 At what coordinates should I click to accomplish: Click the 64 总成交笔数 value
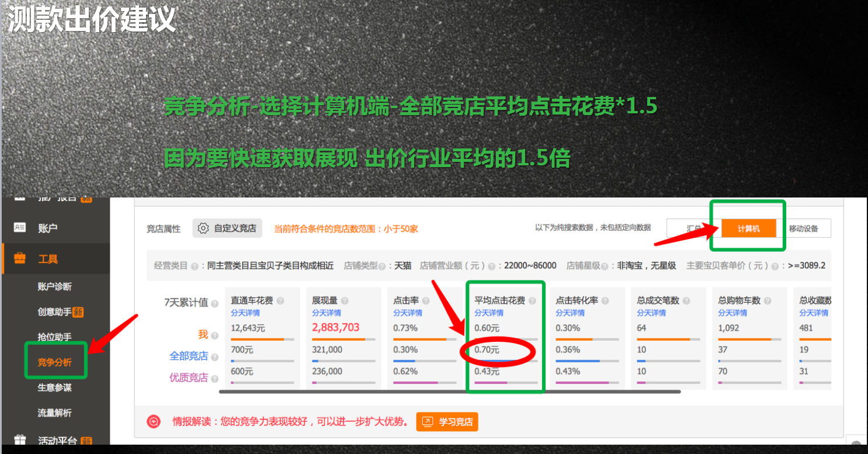641,328
